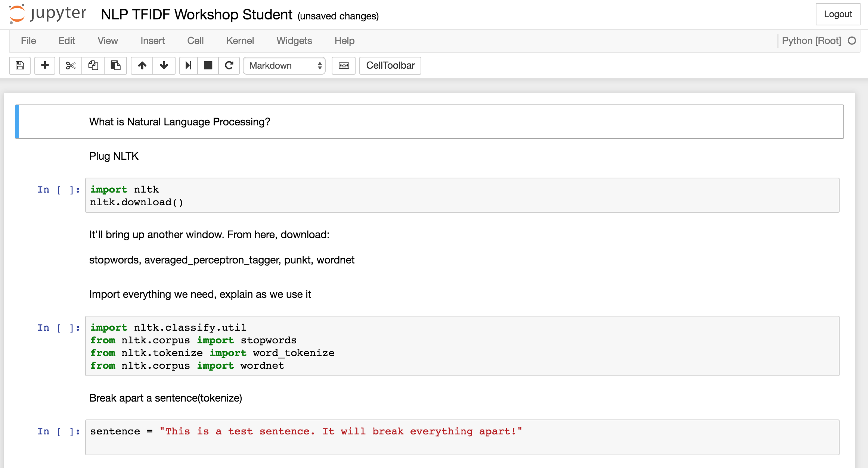Click the Python [Root] kernel name
This screenshot has height=468, width=868.
[x=811, y=41]
